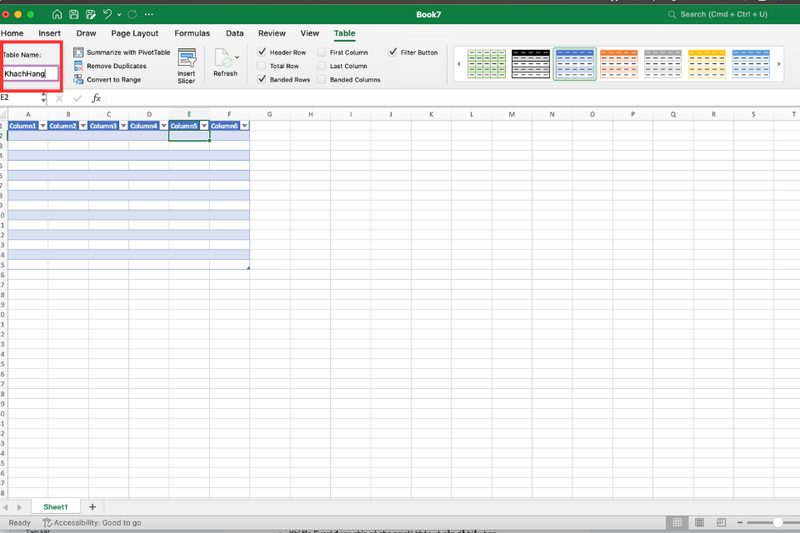Switch to Page Layout view icon
Viewport: 800px width, 533px height.
699,522
